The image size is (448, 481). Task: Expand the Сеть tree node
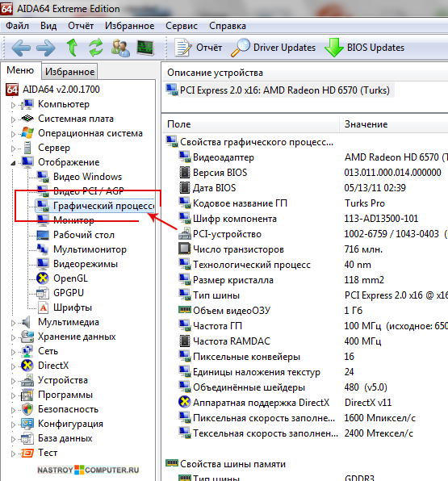[13, 352]
